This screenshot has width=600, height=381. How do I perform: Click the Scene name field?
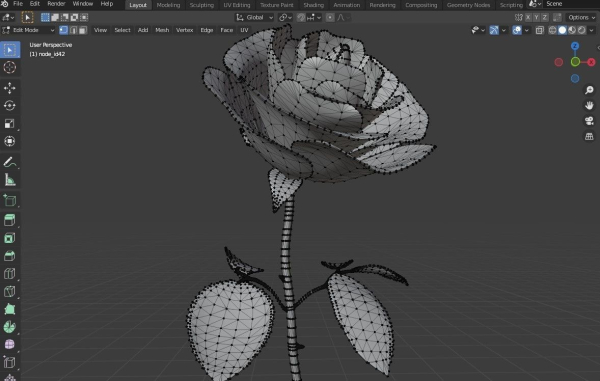click(x=572, y=4)
